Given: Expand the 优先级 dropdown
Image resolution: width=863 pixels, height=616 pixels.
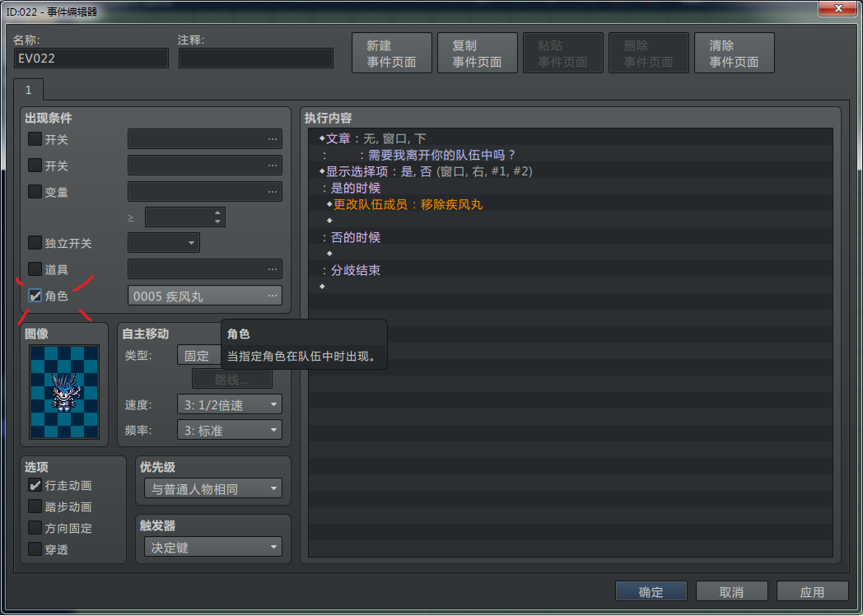Looking at the screenshot, I should click(x=213, y=488).
